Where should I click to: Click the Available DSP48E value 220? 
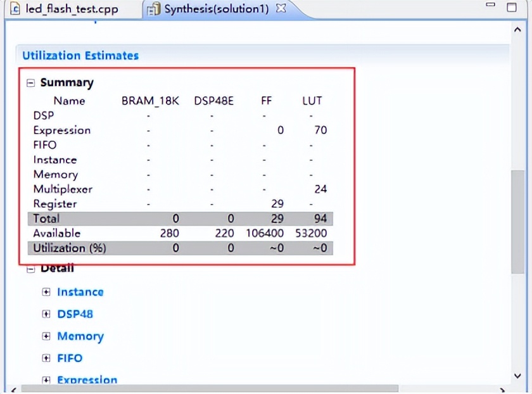[x=225, y=233]
